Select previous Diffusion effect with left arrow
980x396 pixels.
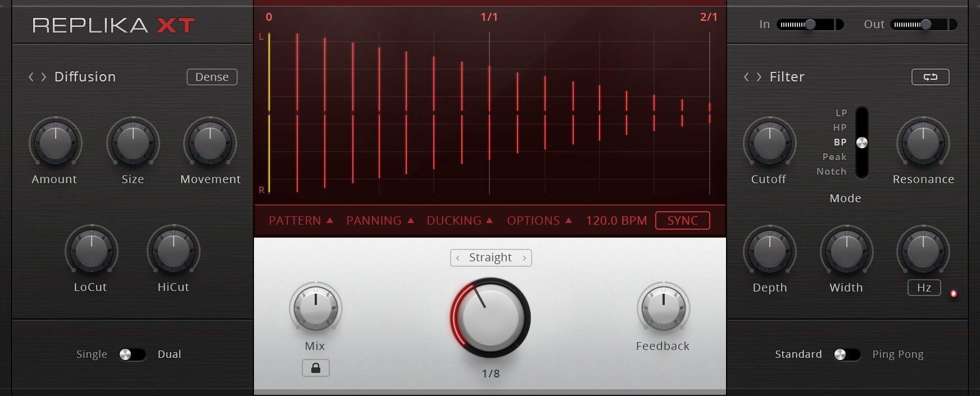click(x=31, y=77)
